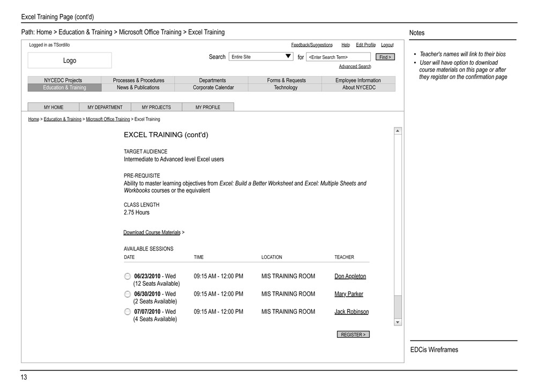Switch to the MY PROFILE tab
The height and width of the screenshot is (392, 536).
[x=208, y=107]
